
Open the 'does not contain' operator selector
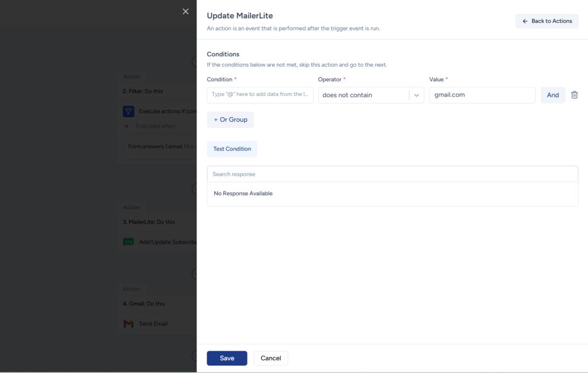(x=363, y=95)
